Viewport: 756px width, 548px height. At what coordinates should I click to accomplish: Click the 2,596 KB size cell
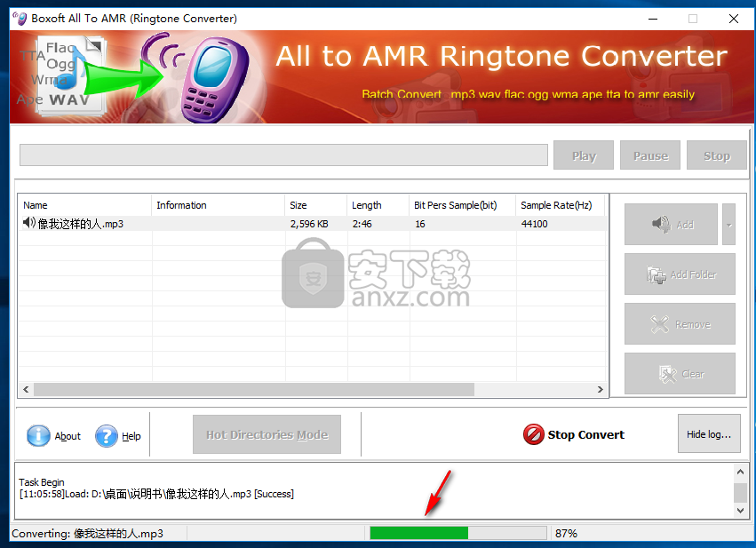[x=309, y=224]
